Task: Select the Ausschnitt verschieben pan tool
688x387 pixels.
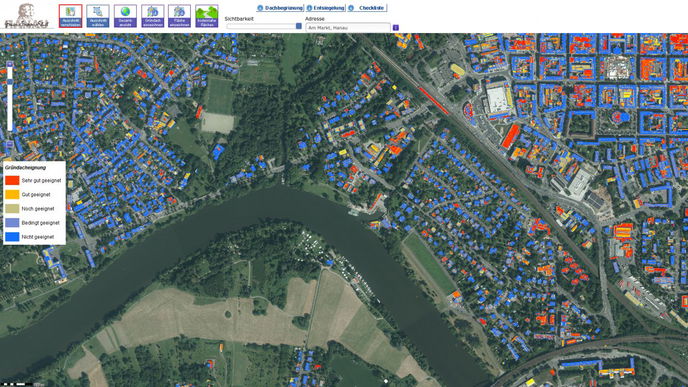Action: 70,16
